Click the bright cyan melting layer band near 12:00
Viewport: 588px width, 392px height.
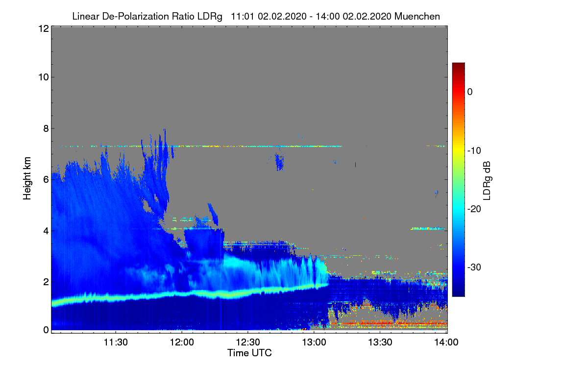click(x=182, y=294)
